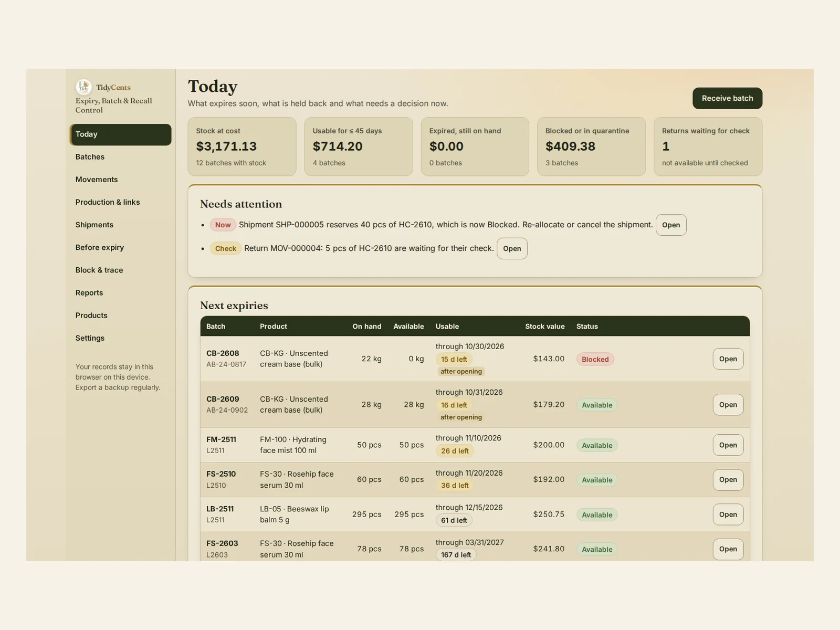Open Movements page
The image size is (840, 630).
121,180
